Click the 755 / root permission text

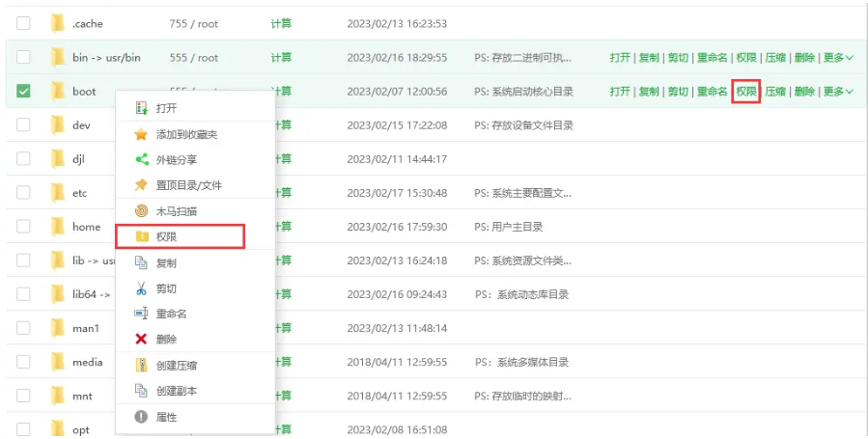tap(194, 24)
